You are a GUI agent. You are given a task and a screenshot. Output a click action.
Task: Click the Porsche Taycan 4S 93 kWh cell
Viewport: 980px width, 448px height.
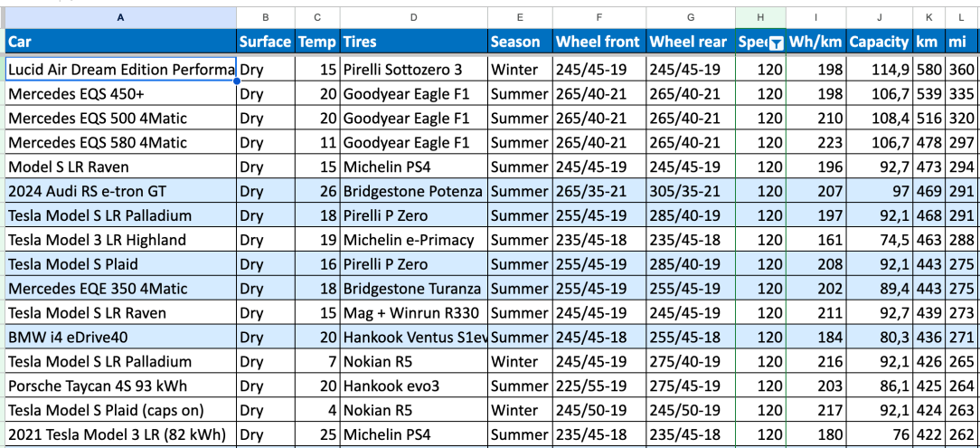click(120, 386)
